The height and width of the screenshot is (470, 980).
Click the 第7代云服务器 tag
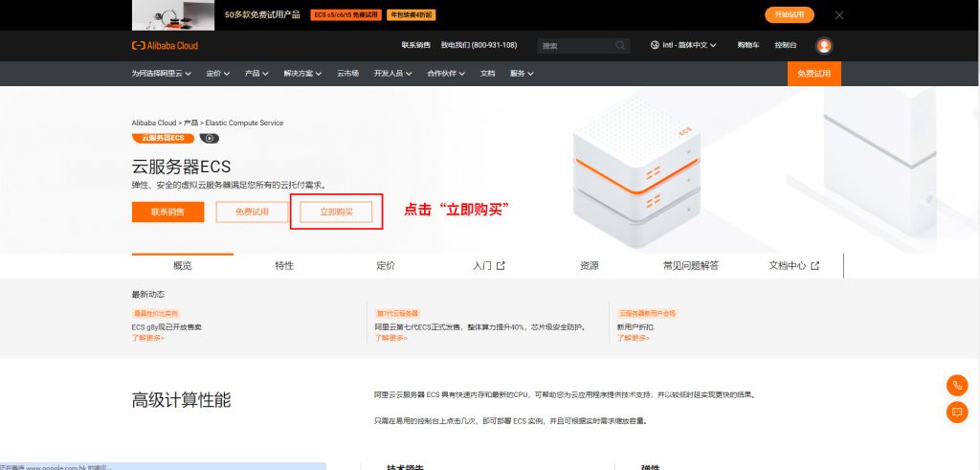click(397, 313)
